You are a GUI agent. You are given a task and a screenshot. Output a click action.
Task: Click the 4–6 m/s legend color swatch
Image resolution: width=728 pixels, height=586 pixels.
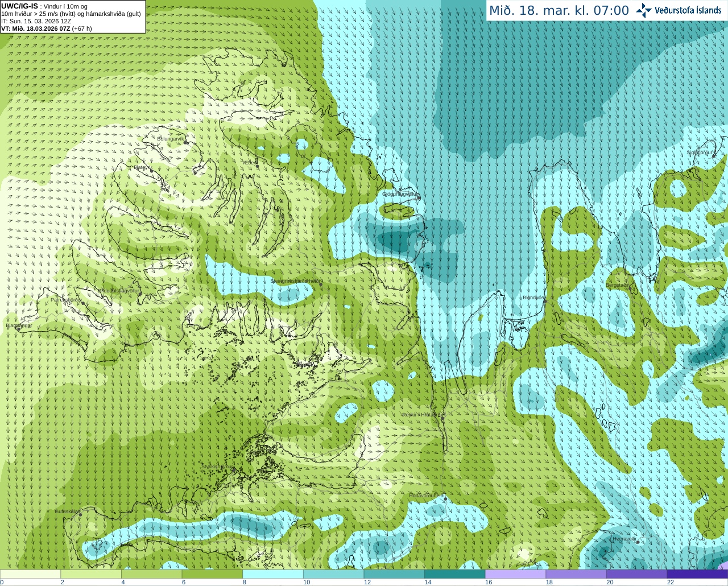pos(152,574)
